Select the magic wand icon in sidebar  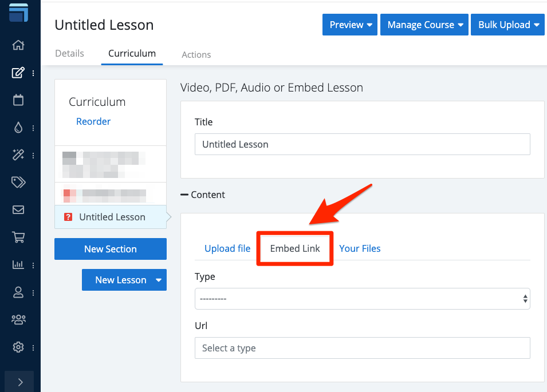click(x=18, y=155)
